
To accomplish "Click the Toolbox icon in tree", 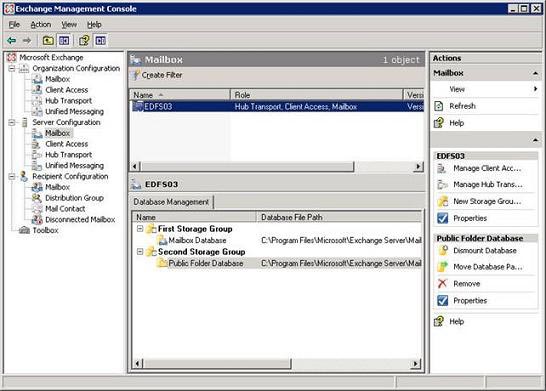I will 24,230.
